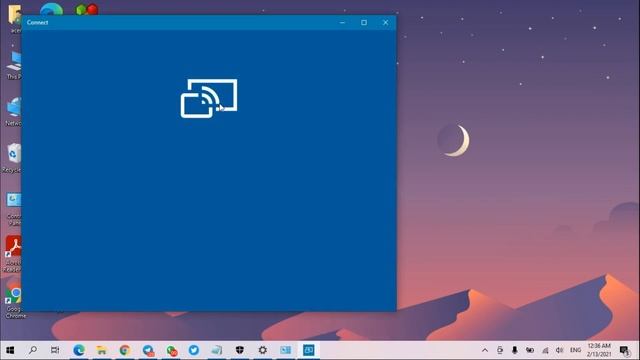Click the Meet Now tray icon
This screenshot has height=360, width=640.
click(500, 350)
